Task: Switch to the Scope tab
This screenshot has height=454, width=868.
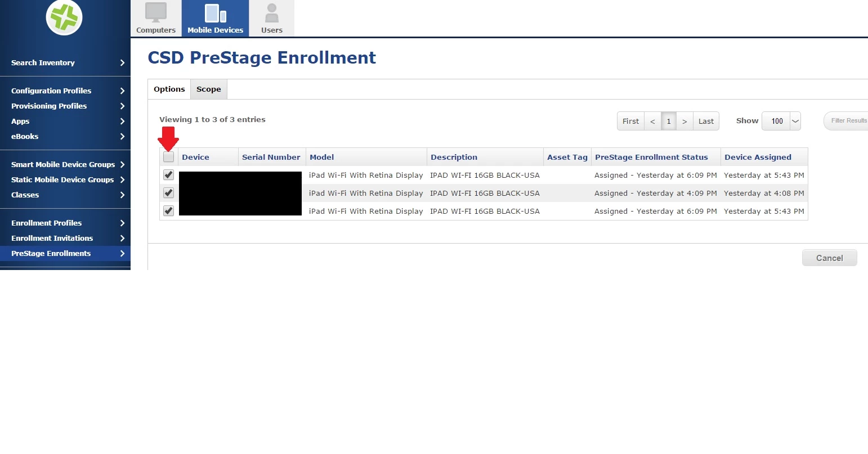Action: click(209, 89)
